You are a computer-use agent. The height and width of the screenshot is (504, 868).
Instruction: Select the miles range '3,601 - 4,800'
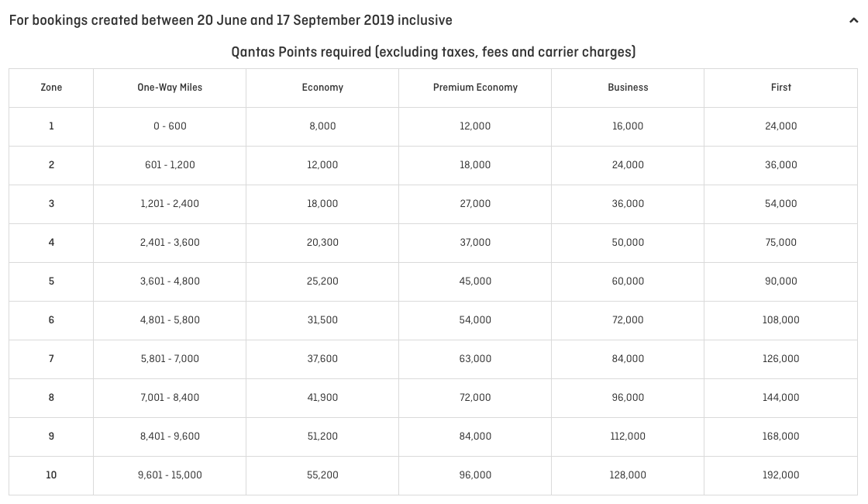point(170,281)
